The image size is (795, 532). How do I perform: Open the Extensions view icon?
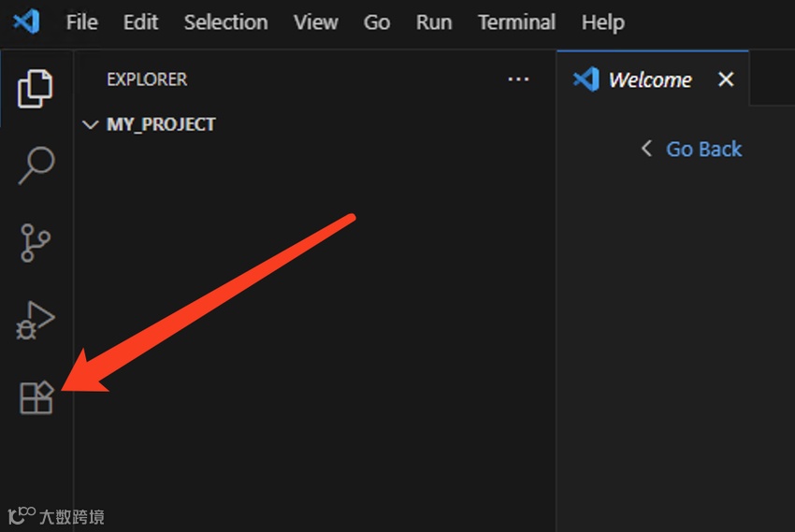pos(36,399)
